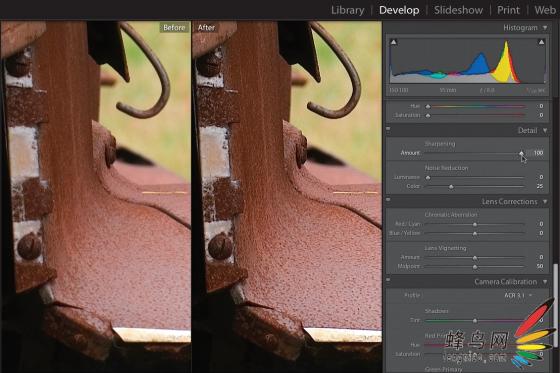The image size is (560, 373).
Task: Collapse the Camera Calibration panel triangle
Action: [545, 282]
